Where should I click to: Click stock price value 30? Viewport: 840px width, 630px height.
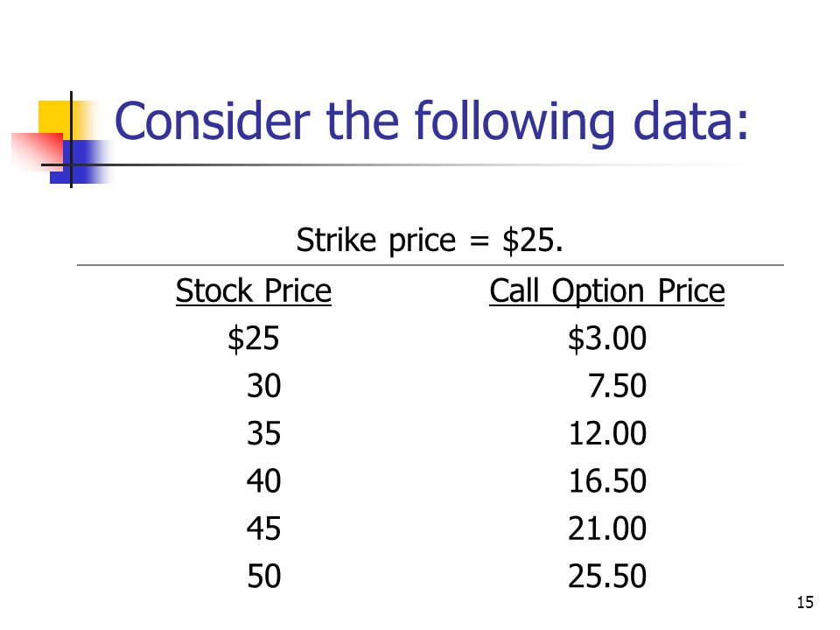[x=263, y=386]
